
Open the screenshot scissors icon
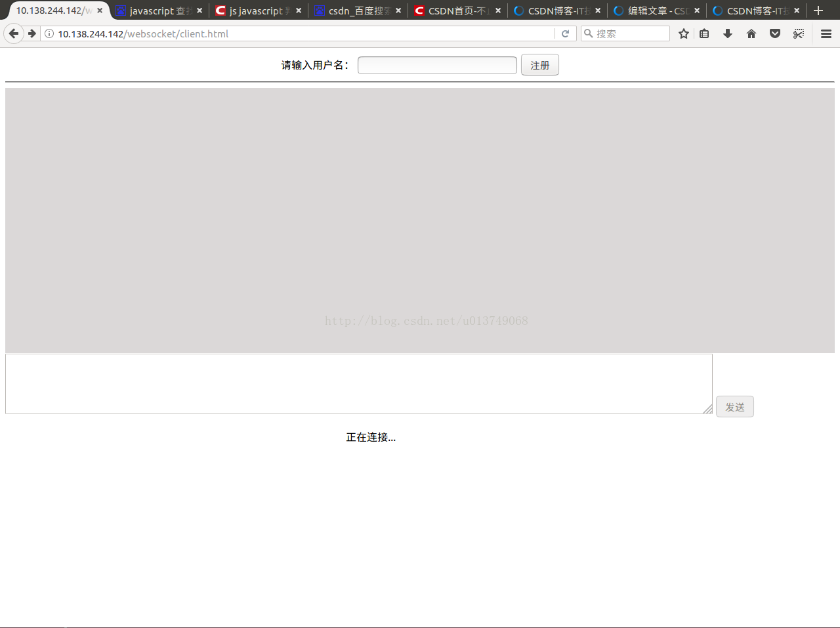pos(799,33)
